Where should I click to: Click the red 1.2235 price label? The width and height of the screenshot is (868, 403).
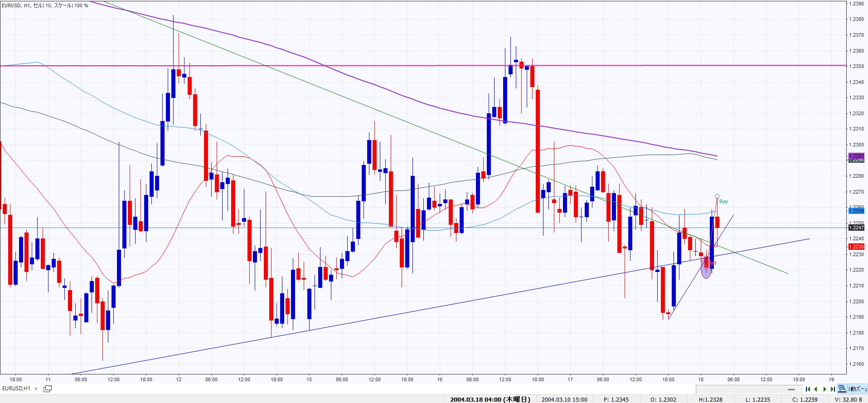click(x=856, y=247)
